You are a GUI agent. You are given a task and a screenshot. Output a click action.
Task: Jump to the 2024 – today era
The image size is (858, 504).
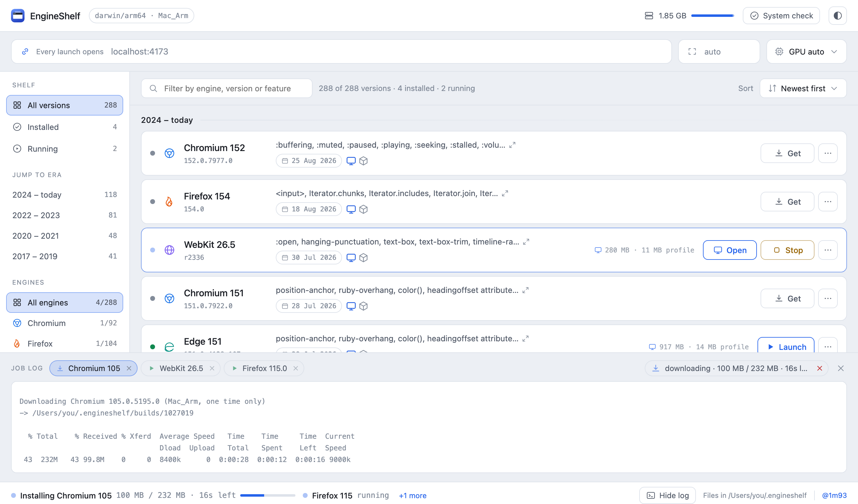[x=65, y=195]
